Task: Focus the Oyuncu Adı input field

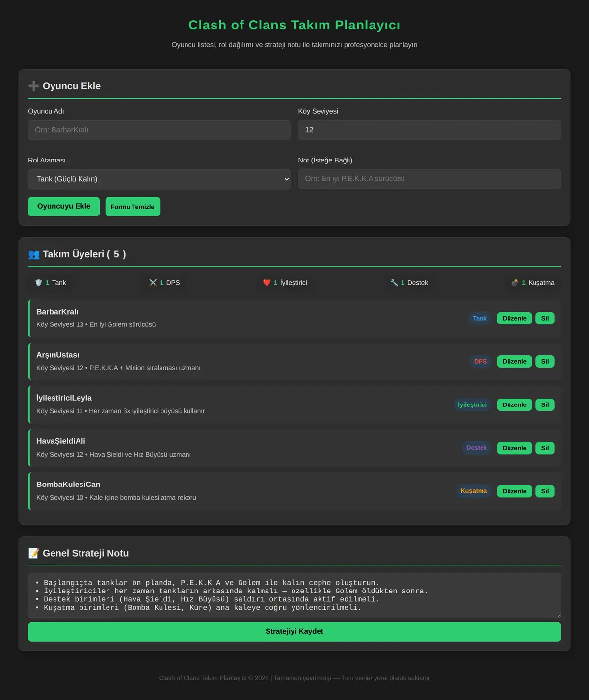Action: [x=160, y=130]
